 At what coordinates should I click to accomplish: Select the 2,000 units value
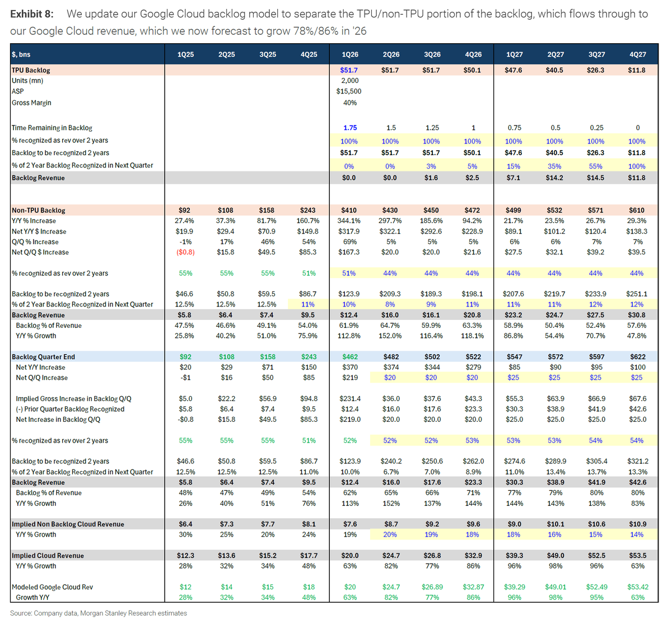click(x=350, y=81)
